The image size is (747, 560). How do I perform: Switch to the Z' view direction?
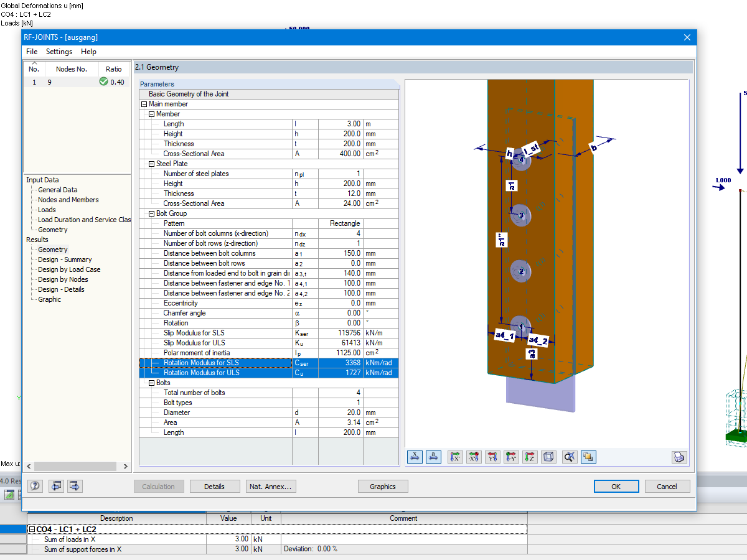pyautogui.click(x=530, y=457)
